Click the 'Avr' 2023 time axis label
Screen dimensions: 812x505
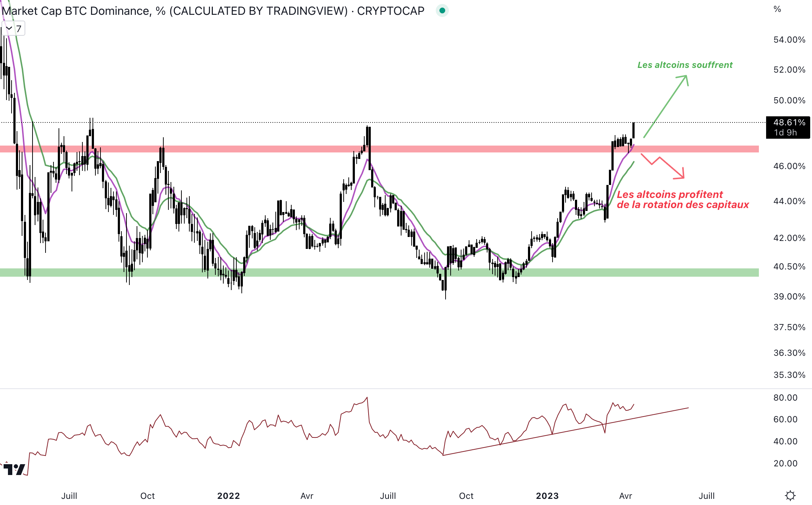click(625, 496)
